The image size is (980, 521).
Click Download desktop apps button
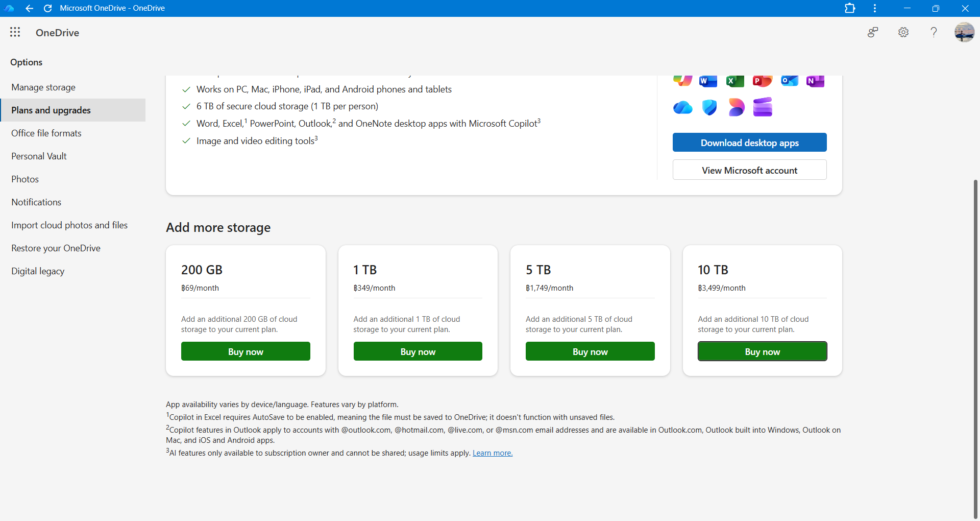pos(749,143)
